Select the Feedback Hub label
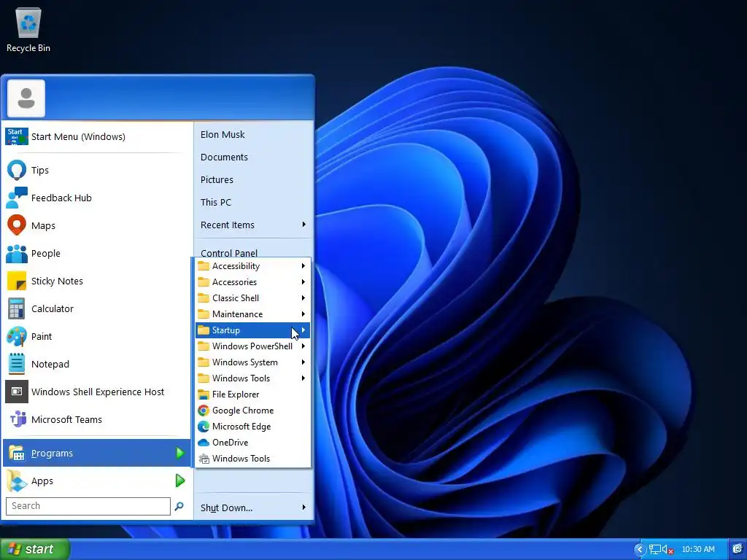This screenshot has width=747, height=560. [x=61, y=198]
